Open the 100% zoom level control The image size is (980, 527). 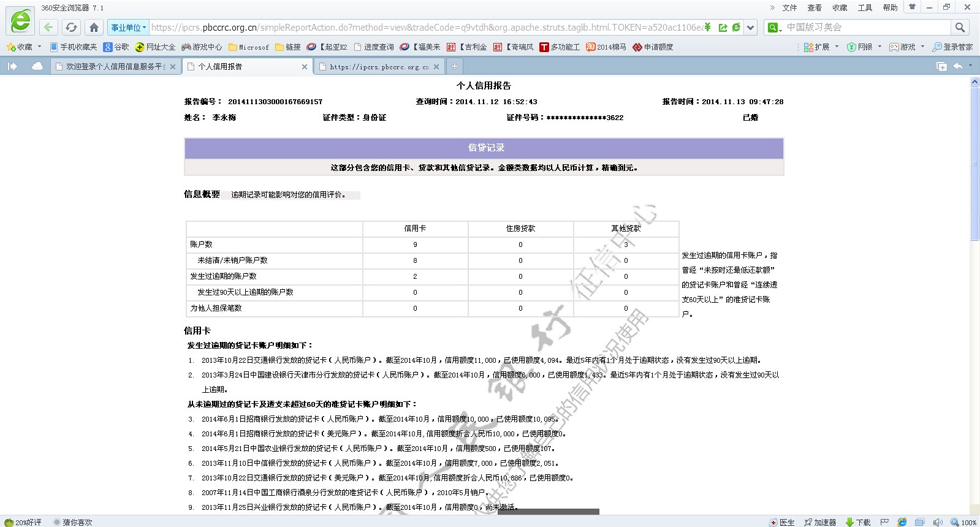965,522
